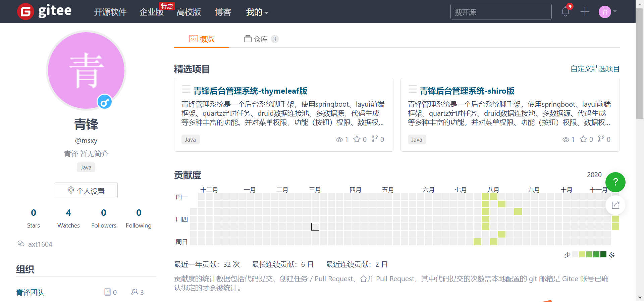Click watch eye icon on thymeleaf版 card
Image resolution: width=644 pixels, height=302 pixels.
[339, 140]
